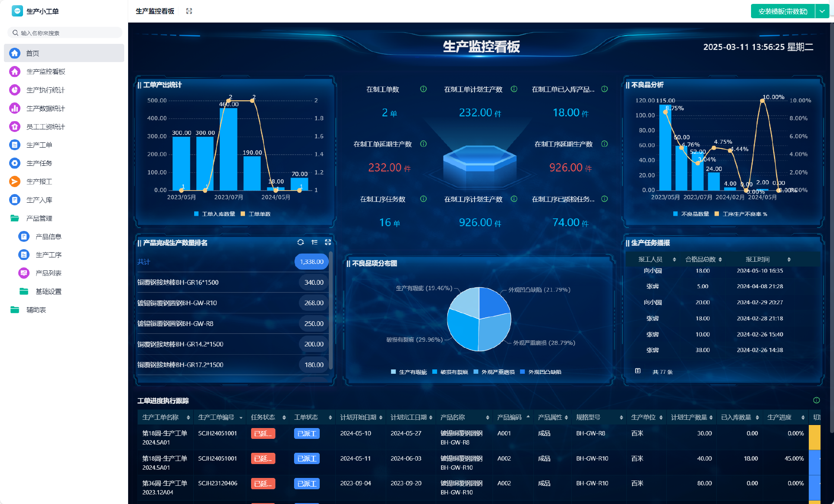Click the 输入名称来搜索 search field

tap(65, 33)
